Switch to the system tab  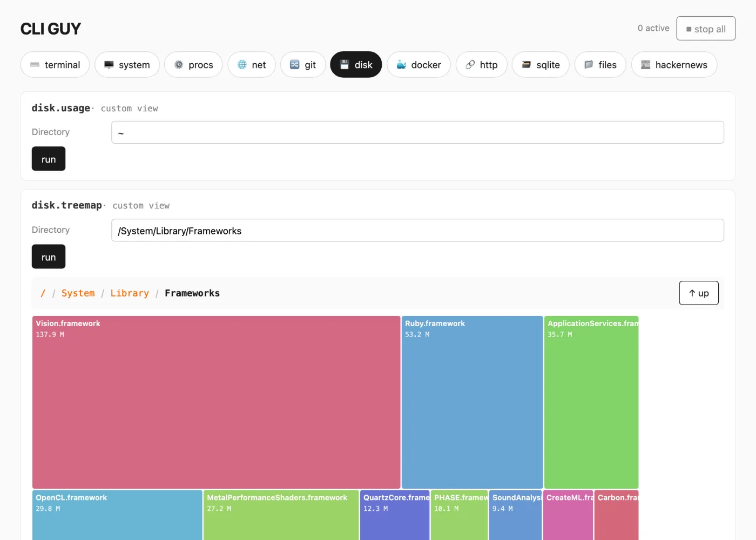(127, 65)
